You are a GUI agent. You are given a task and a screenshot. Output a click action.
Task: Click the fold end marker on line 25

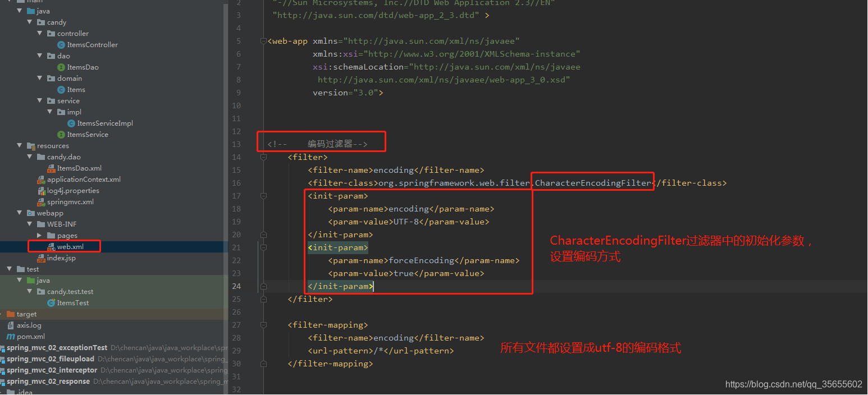point(263,299)
